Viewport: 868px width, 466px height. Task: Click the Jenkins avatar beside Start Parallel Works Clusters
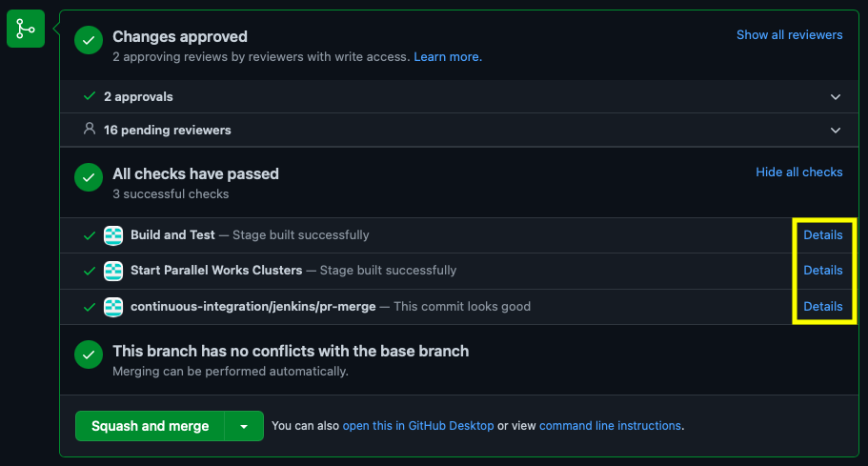point(113,271)
